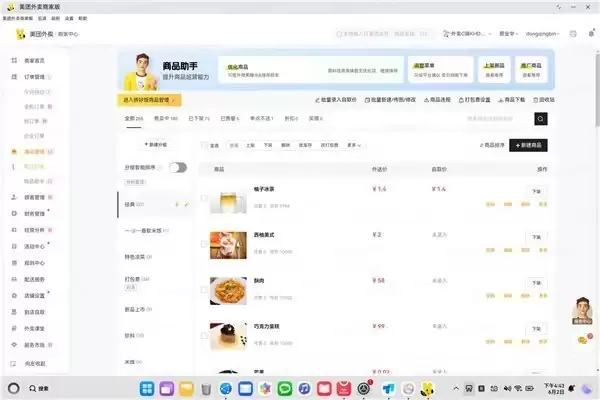The height and width of the screenshot is (400, 600).
Task: Click the printer icon beside the username
Action: (x=573, y=34)
